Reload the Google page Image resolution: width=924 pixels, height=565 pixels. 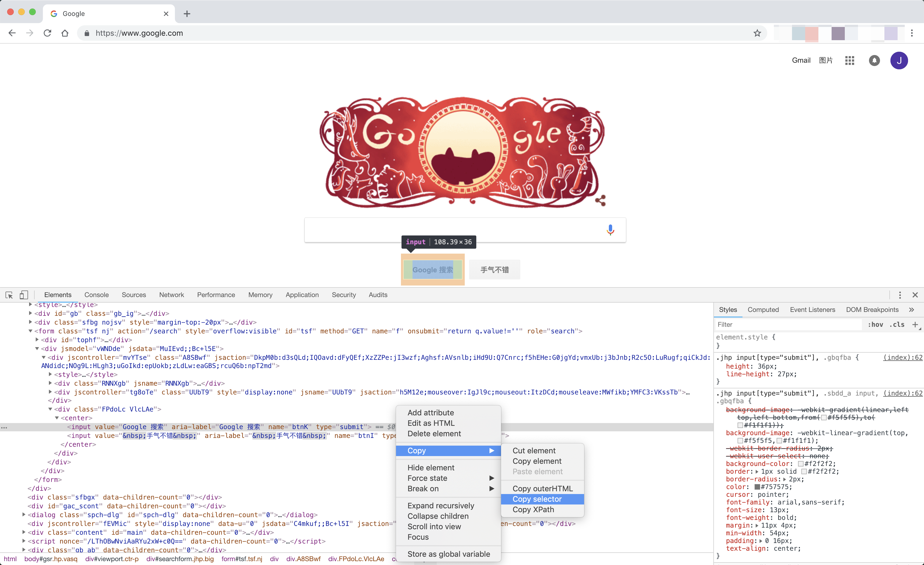point(47,33)
